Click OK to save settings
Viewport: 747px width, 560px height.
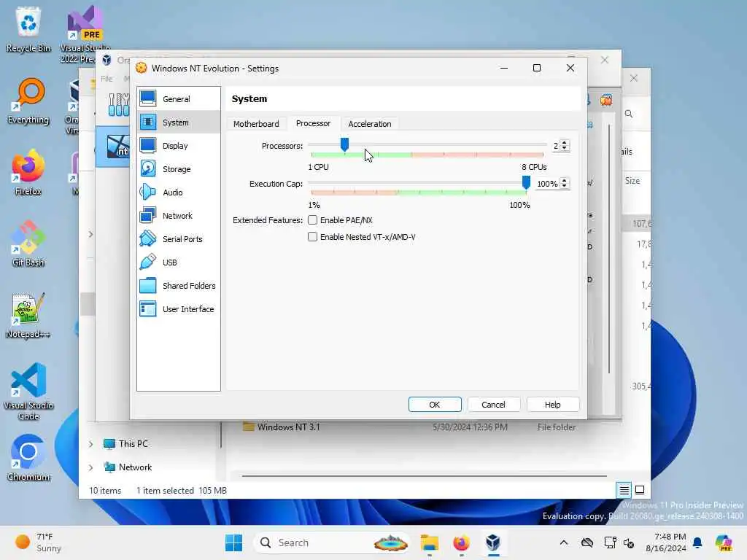pyautogui.click(x=435, y=404)
